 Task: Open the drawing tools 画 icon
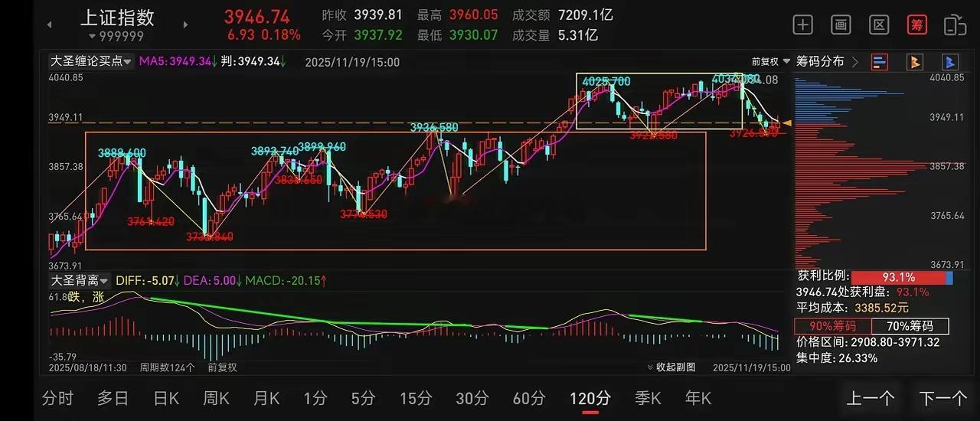[x=841, y=24]
